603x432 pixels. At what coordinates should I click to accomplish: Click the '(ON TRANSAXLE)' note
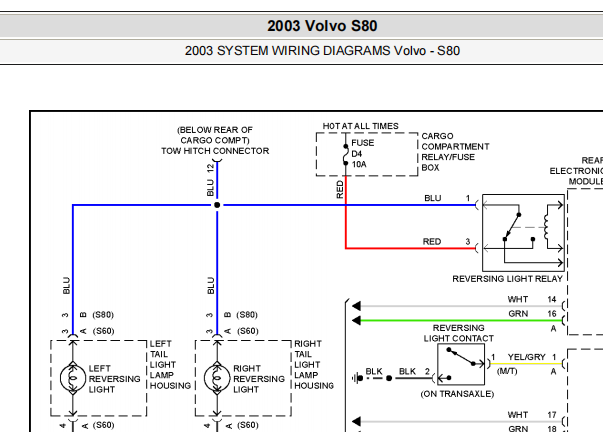pos(457,394)
